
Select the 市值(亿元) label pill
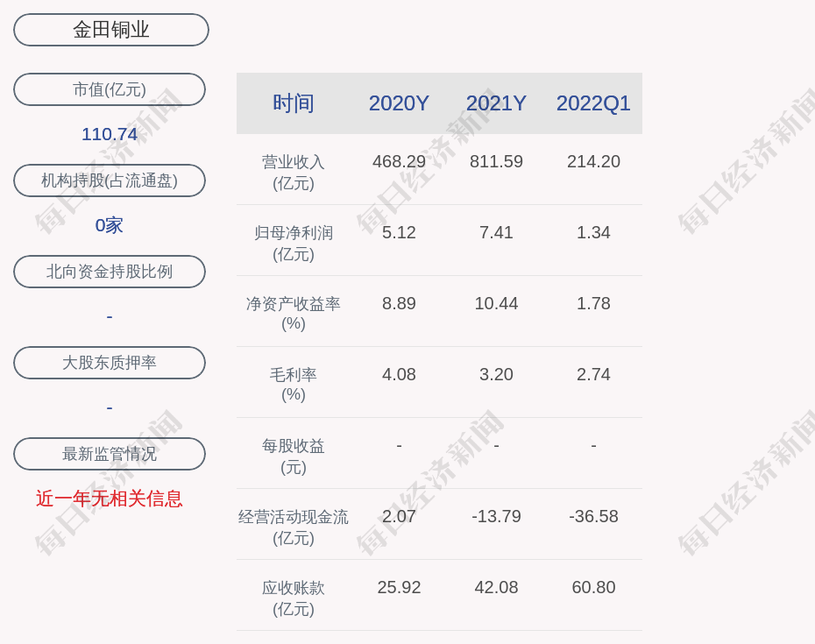(x=110, y=89)
